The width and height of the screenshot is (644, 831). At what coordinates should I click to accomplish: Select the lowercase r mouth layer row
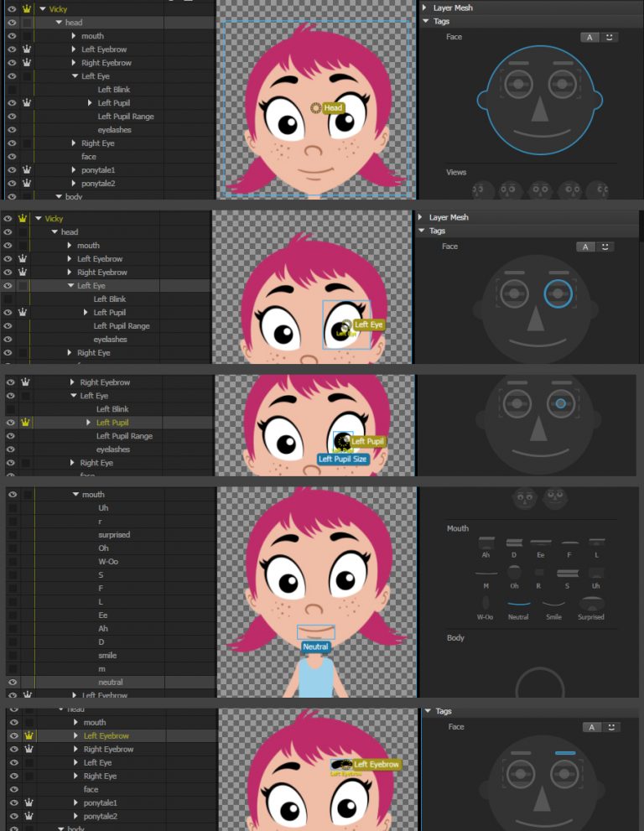pos(100,522)
